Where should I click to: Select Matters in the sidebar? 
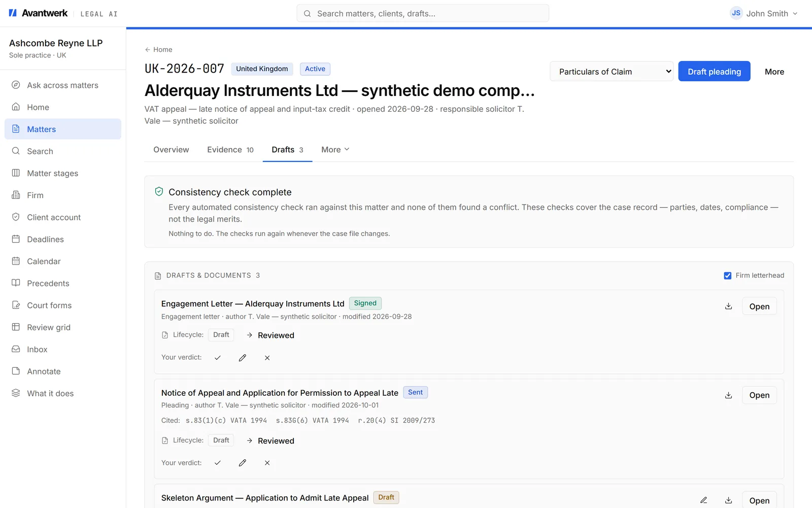[x=63, y=129]
